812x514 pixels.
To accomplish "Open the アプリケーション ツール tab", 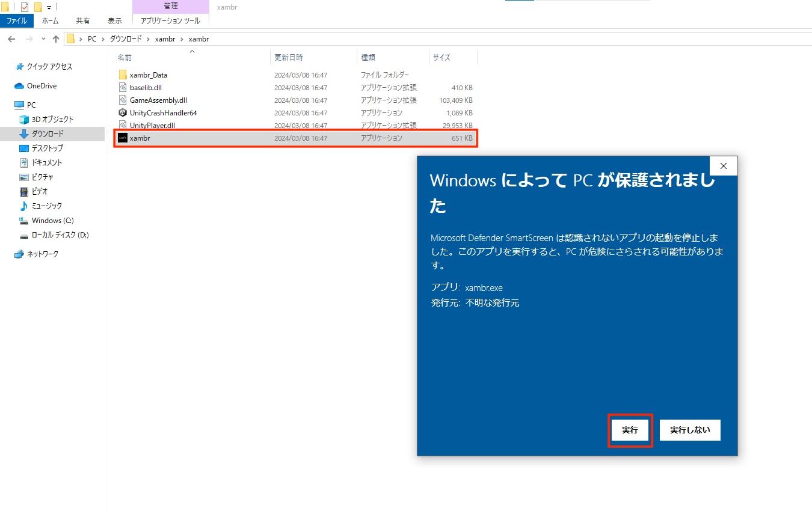I will [x=170, y=21].
